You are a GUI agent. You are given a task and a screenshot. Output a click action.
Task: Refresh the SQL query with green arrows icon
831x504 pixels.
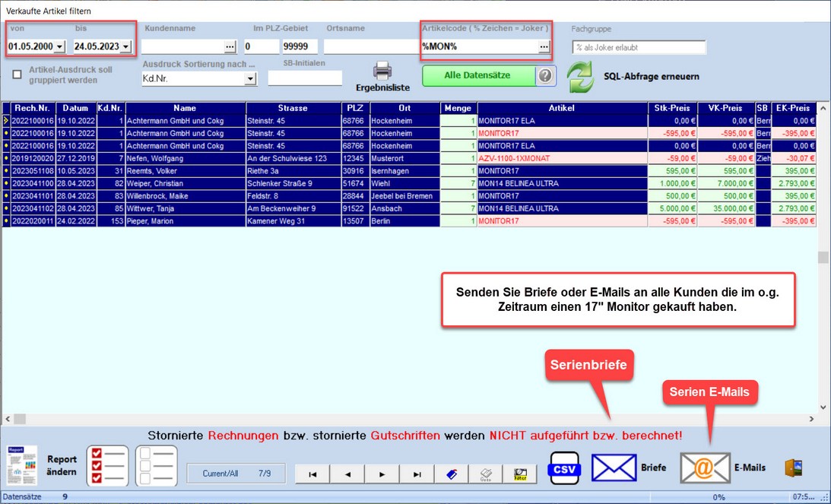point(581,77)
